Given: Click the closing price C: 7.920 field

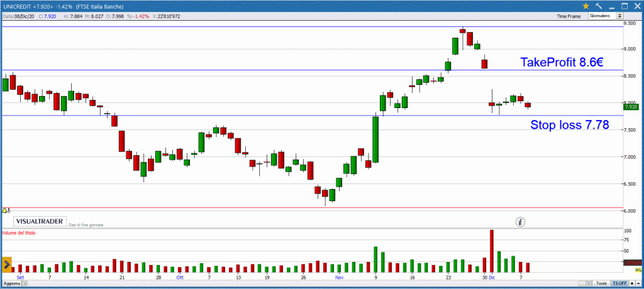Looking at the screenshot, I should pyautogui.click(x=47, y=16).
